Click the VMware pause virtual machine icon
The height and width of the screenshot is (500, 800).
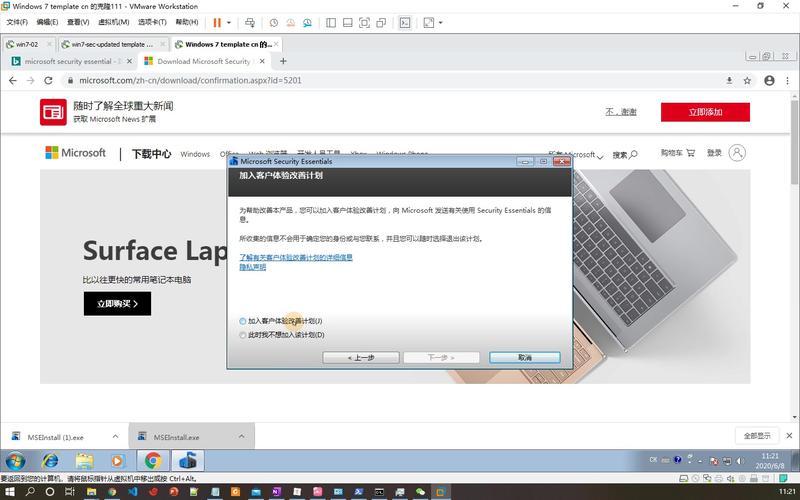[217, 22]
